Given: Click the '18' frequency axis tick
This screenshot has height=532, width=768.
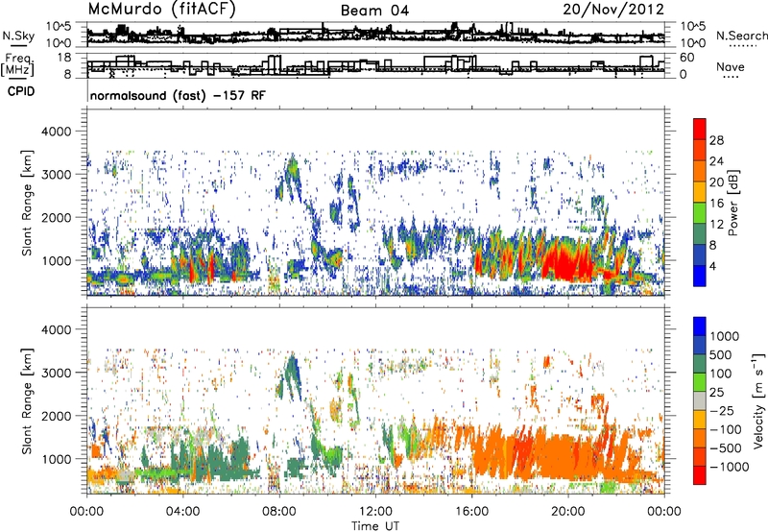Looking at the screenshot, I should 64,58.
